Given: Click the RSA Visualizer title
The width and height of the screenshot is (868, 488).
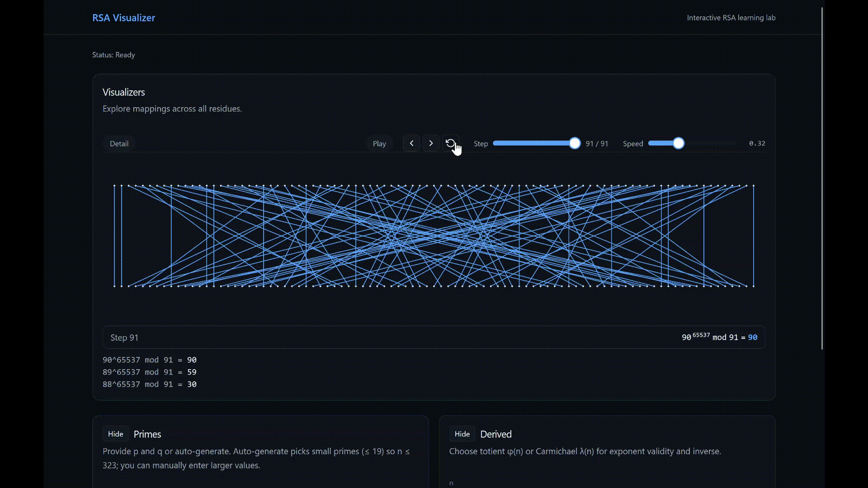Looking at the screenshot, I should click(123, 18).
